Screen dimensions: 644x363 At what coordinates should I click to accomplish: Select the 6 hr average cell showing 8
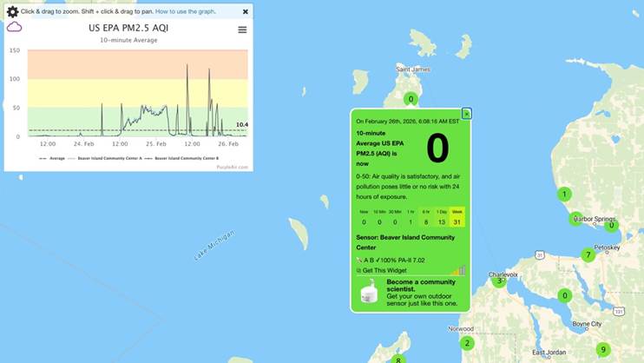(426, 217)
